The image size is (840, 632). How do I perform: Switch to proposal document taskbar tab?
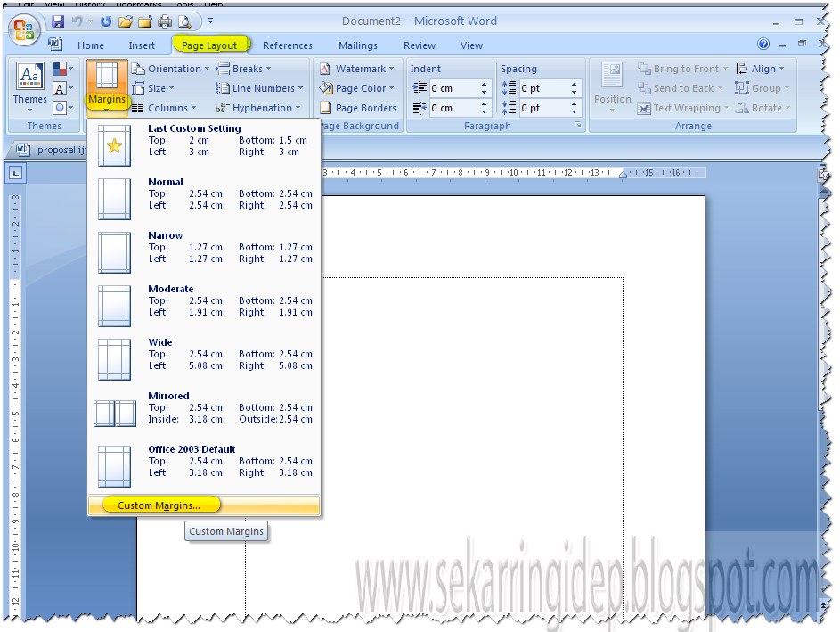coord(51,150)
